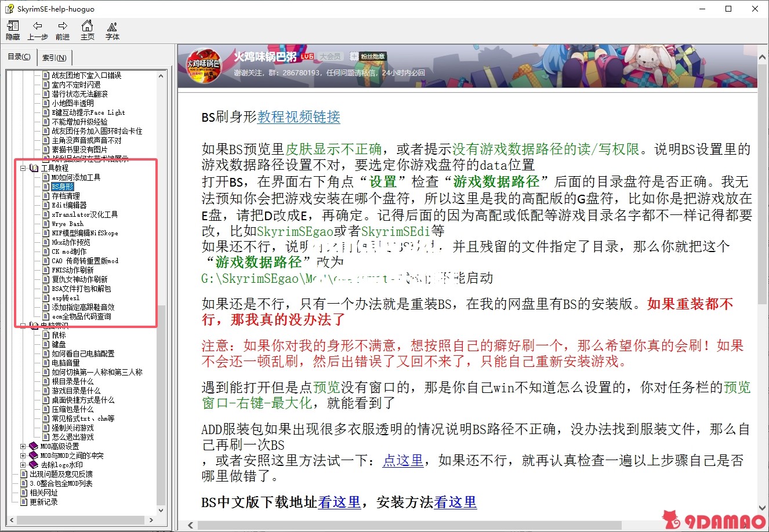This screenshot has width=769, height=532.
Task: Click the closed book icon beside MOD高级设置
Action: 34,446
